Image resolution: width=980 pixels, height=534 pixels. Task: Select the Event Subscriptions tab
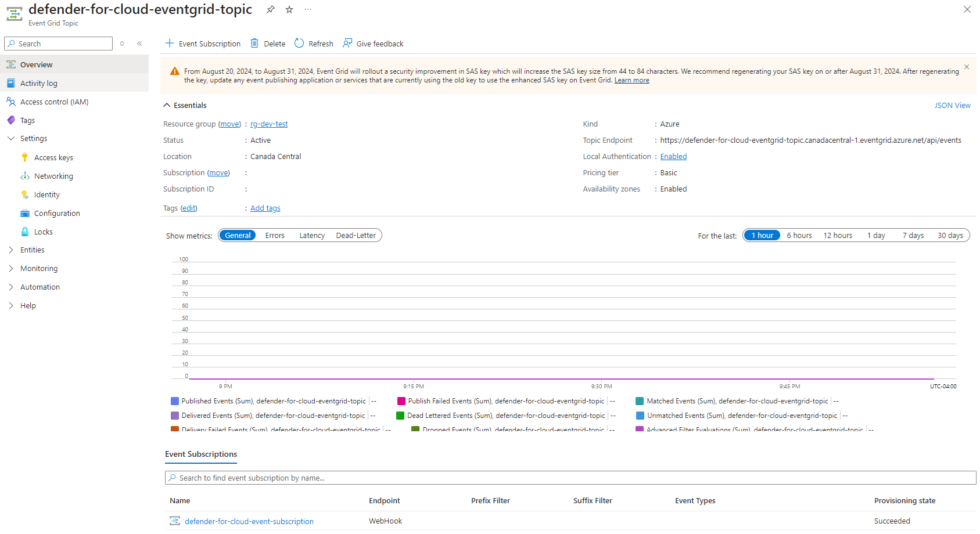201,454
